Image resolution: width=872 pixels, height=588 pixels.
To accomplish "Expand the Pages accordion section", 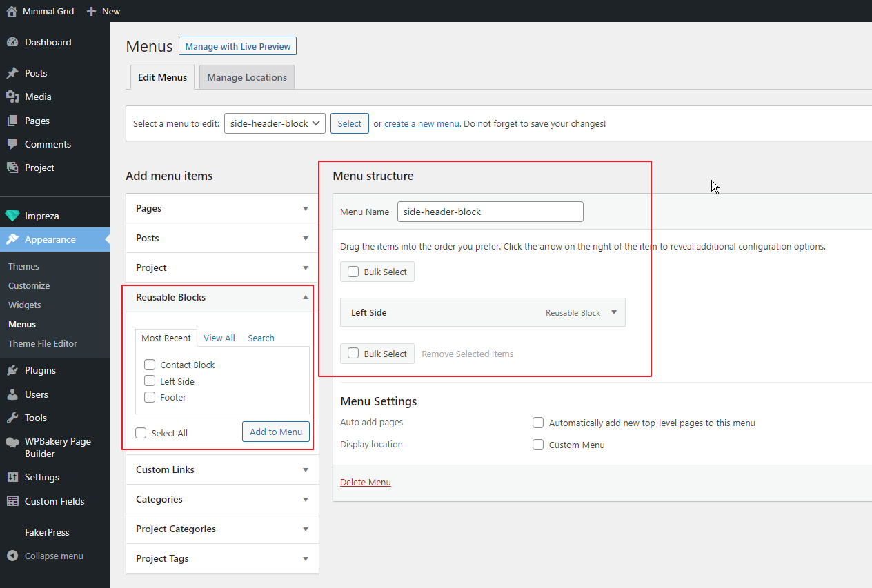I will click(222, 208).
